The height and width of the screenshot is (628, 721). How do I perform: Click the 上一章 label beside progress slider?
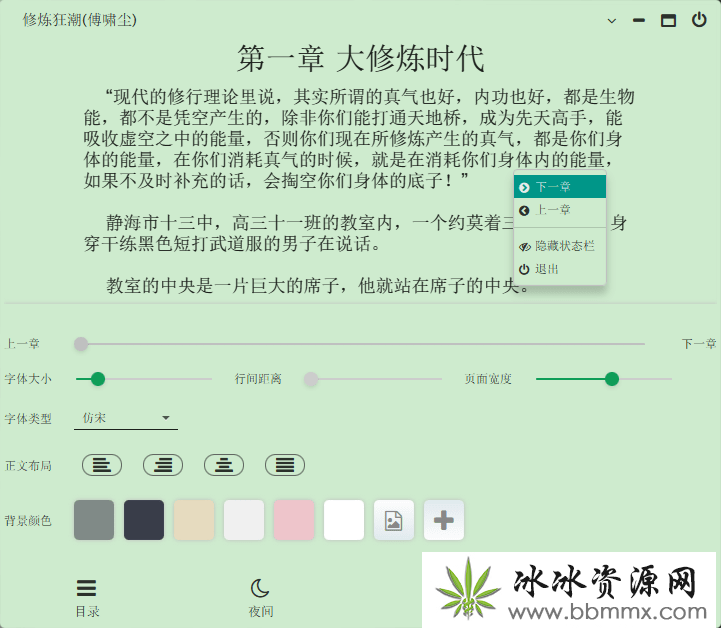click(22, 343)
